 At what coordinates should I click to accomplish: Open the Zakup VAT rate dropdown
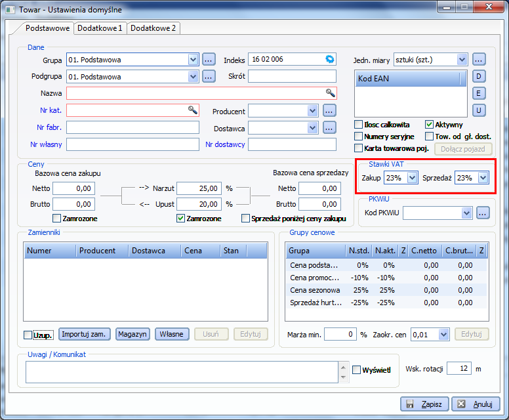click(x=413, y=178)
